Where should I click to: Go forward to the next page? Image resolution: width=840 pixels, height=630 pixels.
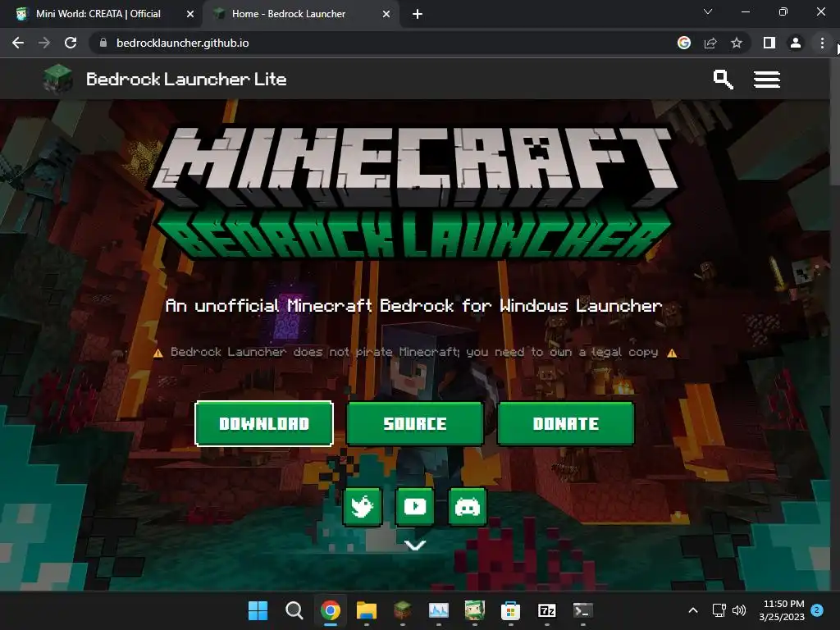44,43
